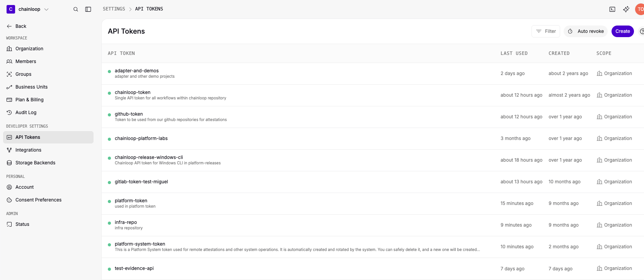Open the AI sparkle assistant icon
The height and width of the screenshot is (280, 644).
pos(626,9)
